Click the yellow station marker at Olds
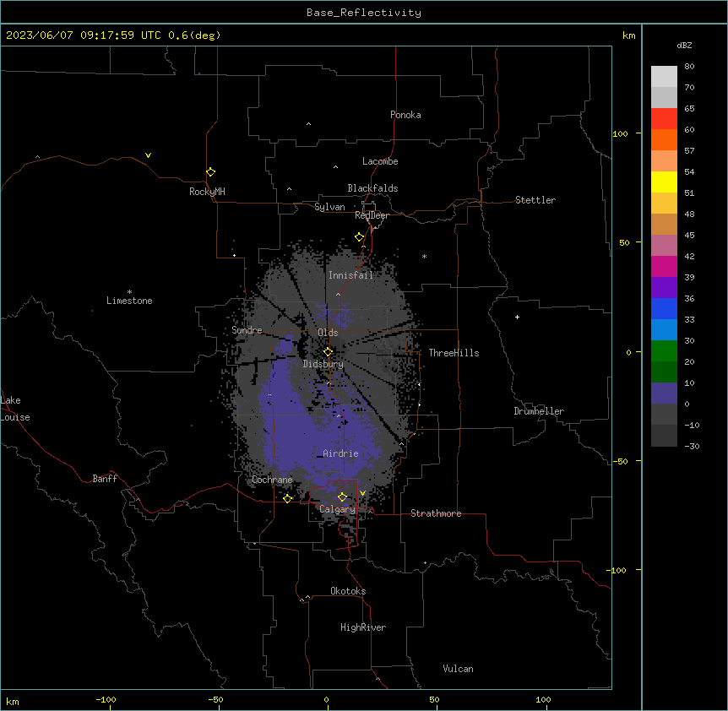728x711 pixels. tap(328, 351)
